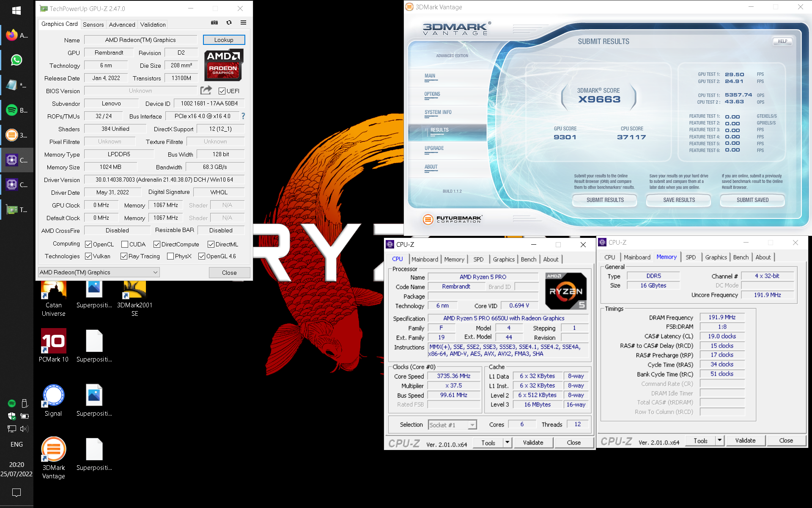Open Windows Security tray icon
The width and height of the screenshot is (812, 508).
pos(12,416)
